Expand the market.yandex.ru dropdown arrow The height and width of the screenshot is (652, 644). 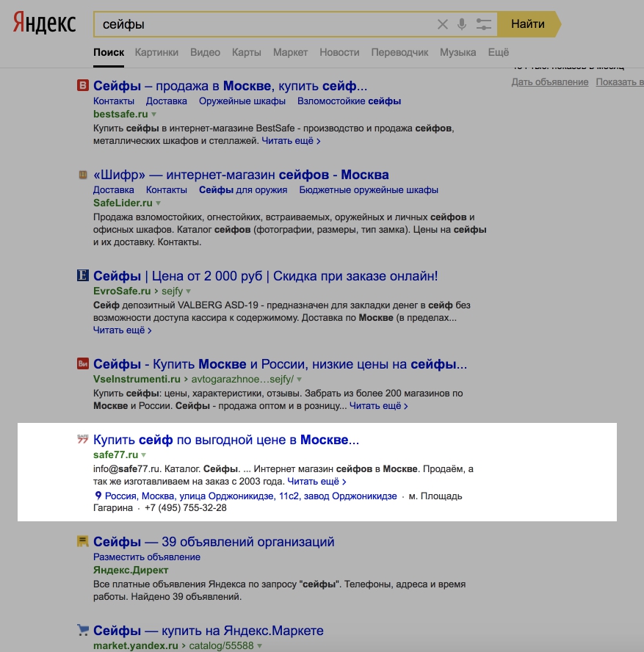pos(259,646)
